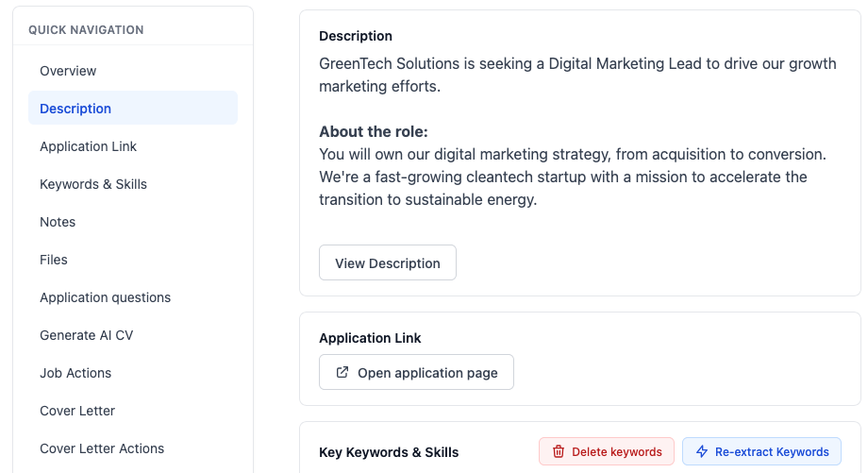
Task: Go to Overview in Quick Navigation
Action: [x=68, y=71]
